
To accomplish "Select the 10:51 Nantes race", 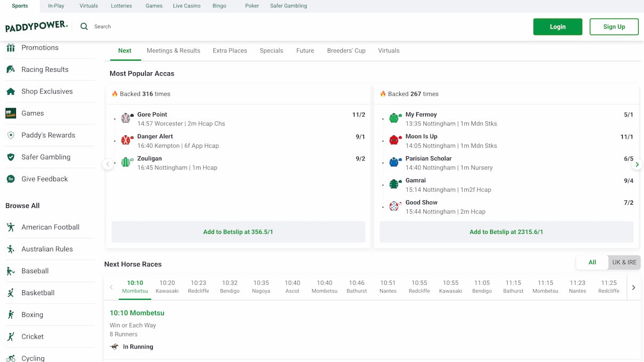I will click(x=388, y=287).
